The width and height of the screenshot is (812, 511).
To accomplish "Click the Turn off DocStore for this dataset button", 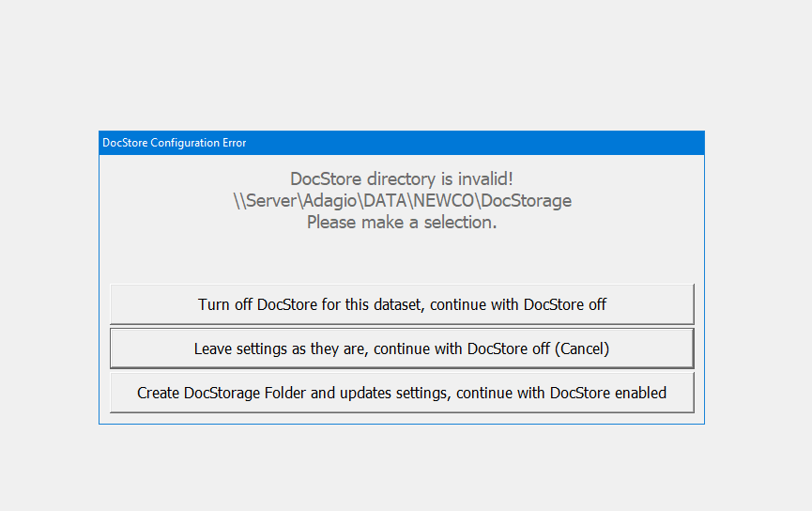I will tap(402, 304).
